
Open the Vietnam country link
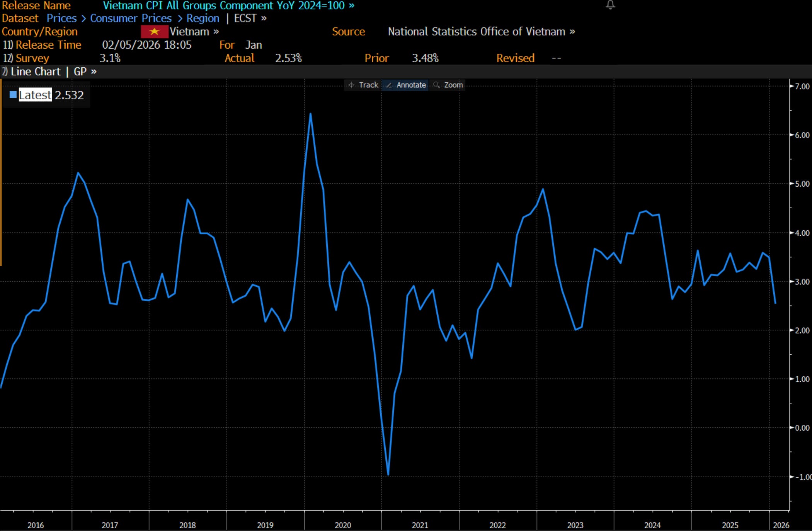tap(194, 32)
